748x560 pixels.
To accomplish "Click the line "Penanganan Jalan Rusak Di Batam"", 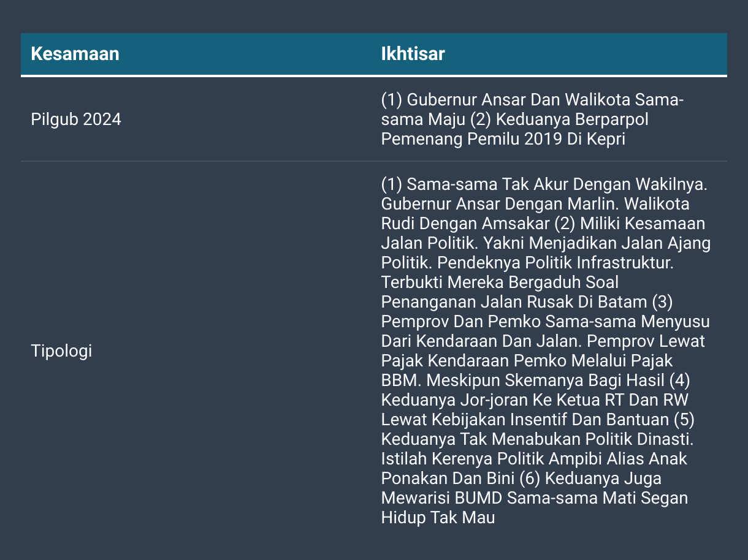I will pyautogui.click(x=514, y=301).
